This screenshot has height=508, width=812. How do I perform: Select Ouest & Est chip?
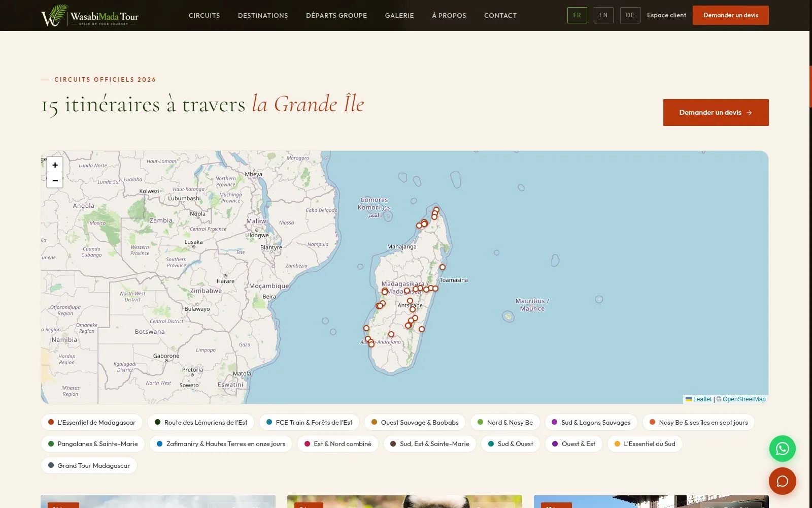[573, 443]
